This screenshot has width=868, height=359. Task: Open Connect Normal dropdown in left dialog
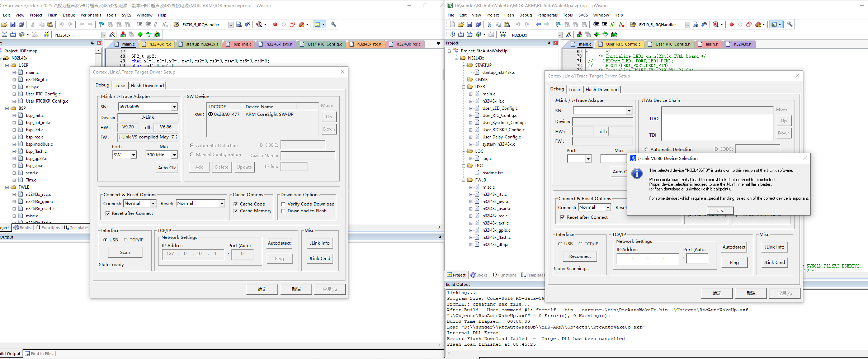(153, 203)
